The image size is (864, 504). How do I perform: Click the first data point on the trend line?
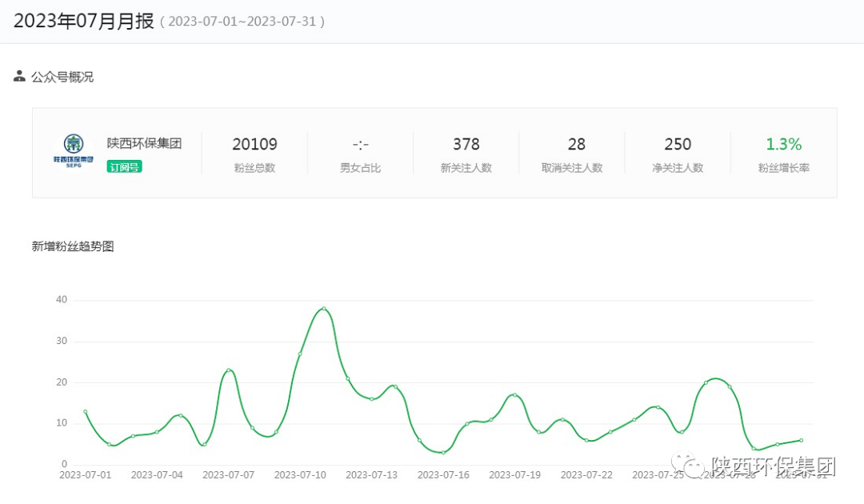coord(86,411)
